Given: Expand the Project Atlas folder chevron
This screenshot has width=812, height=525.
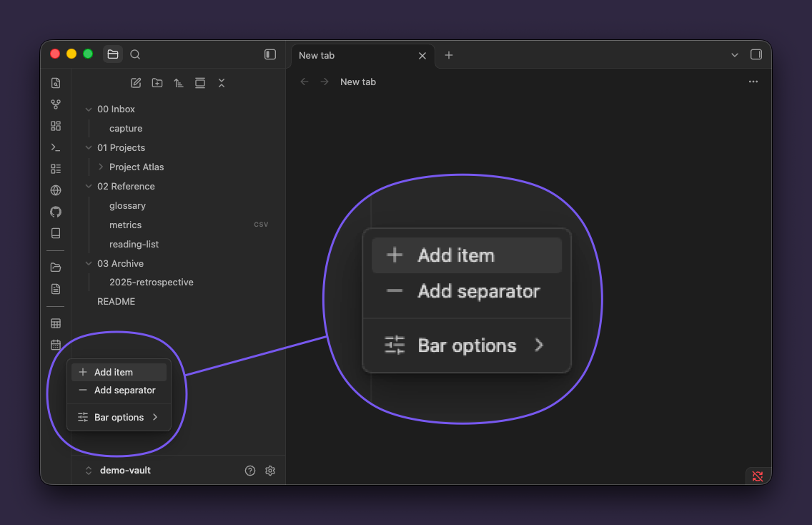Looking at the screenshot, I should tap(101, 167).
